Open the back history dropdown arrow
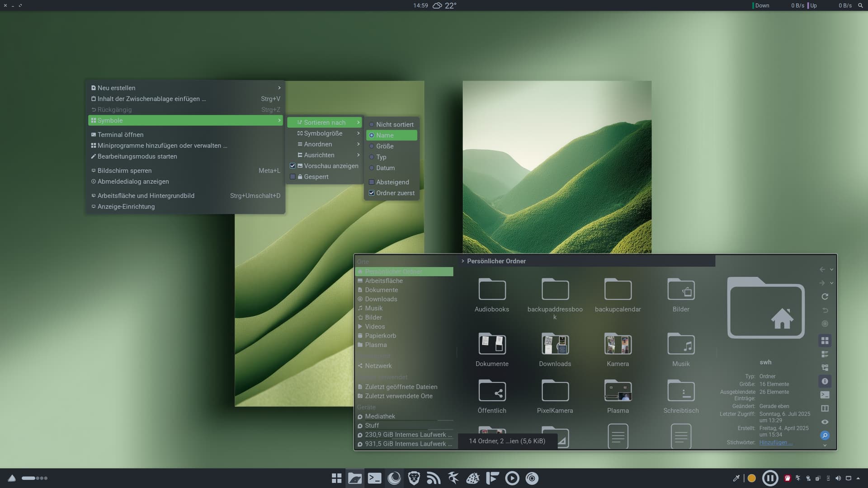868x488 pixels. (x=831, y=270)
